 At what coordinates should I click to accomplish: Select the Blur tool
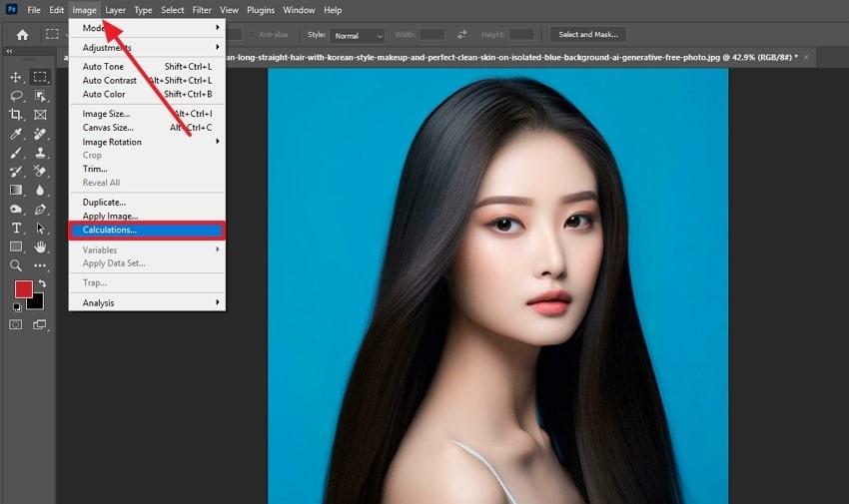click(x=40, y=191)
